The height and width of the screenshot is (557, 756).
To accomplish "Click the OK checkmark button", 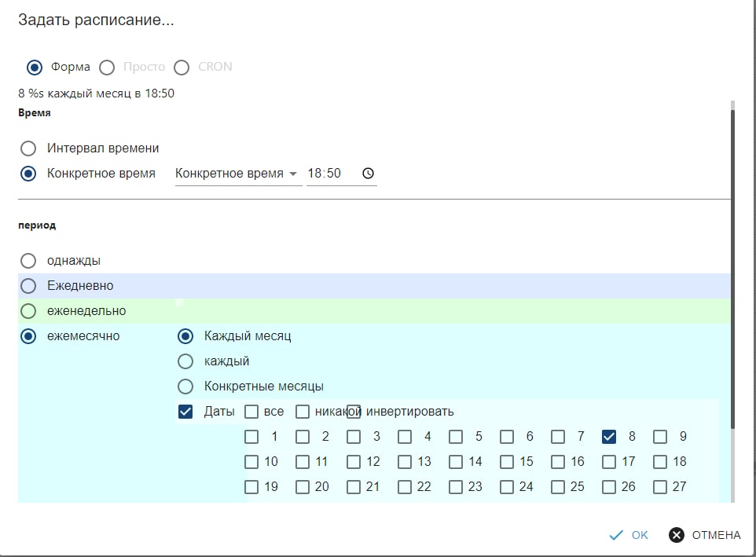I will [x=629, y=535].
